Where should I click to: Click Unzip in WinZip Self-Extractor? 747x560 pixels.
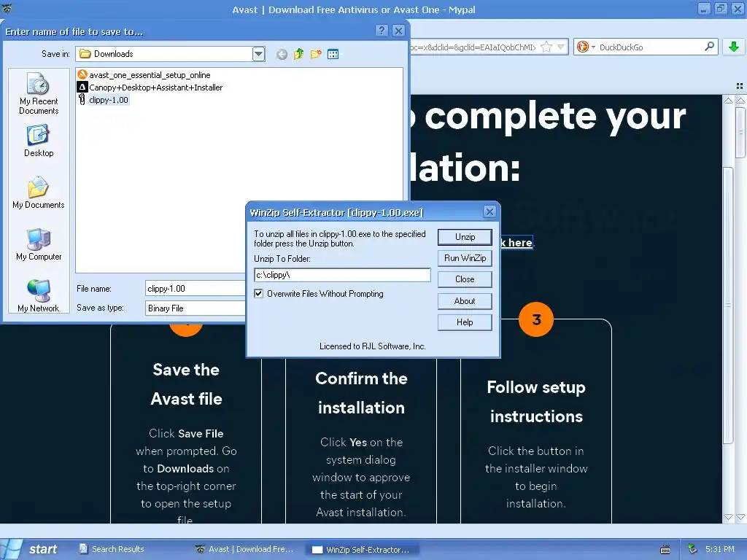[x=465, y=237]
